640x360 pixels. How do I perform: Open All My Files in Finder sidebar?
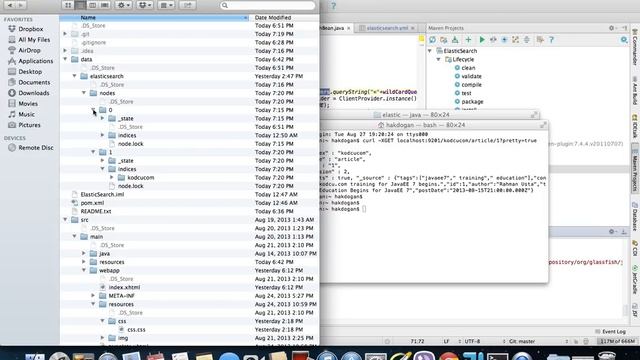(29, 40)
